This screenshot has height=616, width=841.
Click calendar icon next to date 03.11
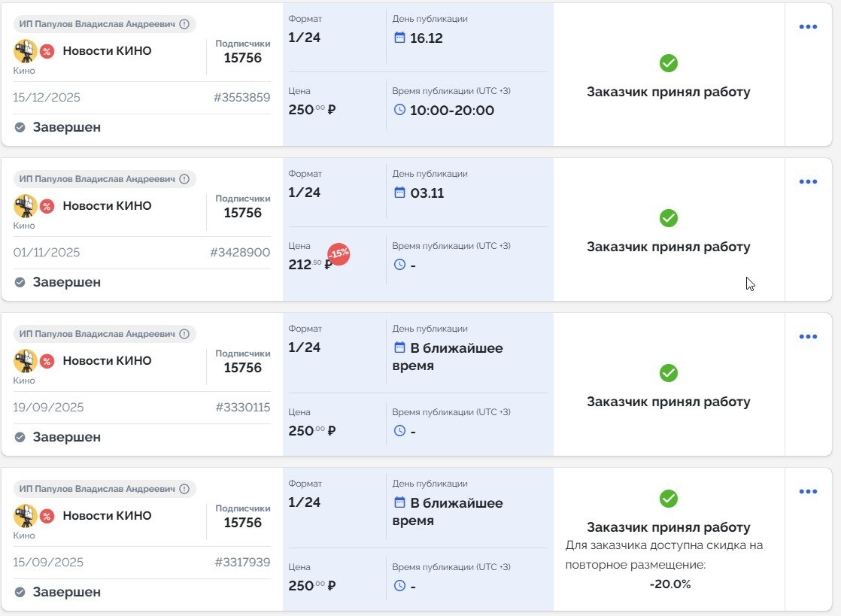click(x=399, y=193)
